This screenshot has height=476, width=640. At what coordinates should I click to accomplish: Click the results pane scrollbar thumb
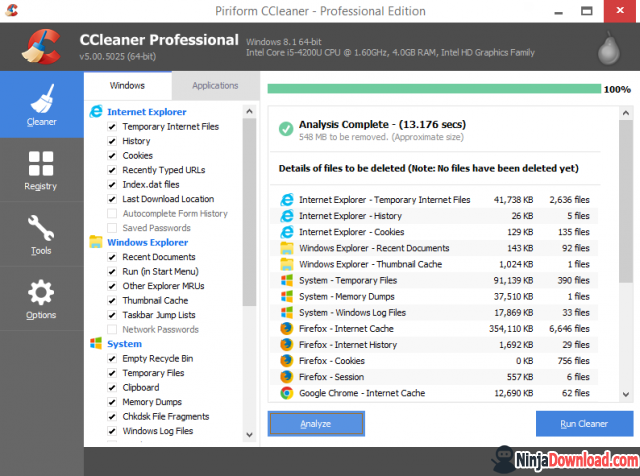pos(626,201)
